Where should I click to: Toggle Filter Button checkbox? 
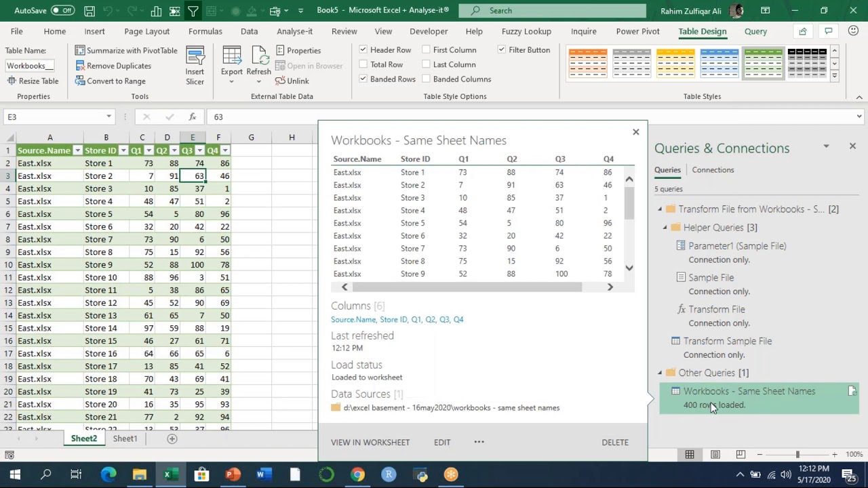502,49
